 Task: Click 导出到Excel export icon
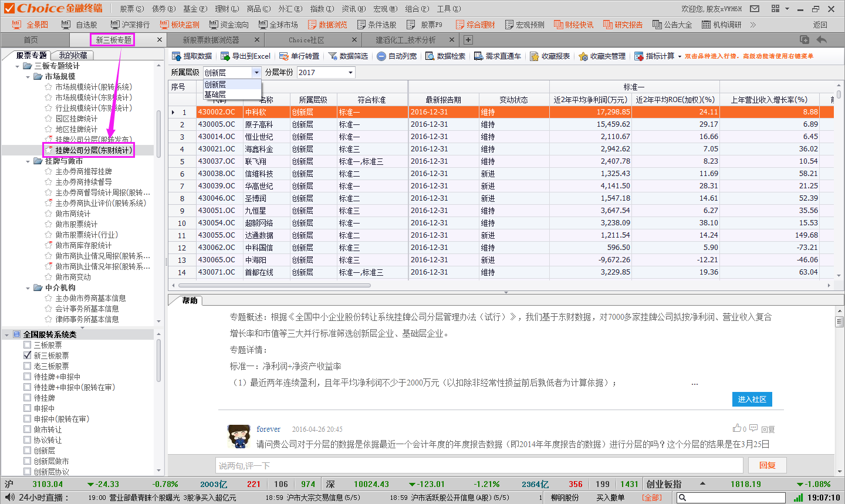(225, 56)
